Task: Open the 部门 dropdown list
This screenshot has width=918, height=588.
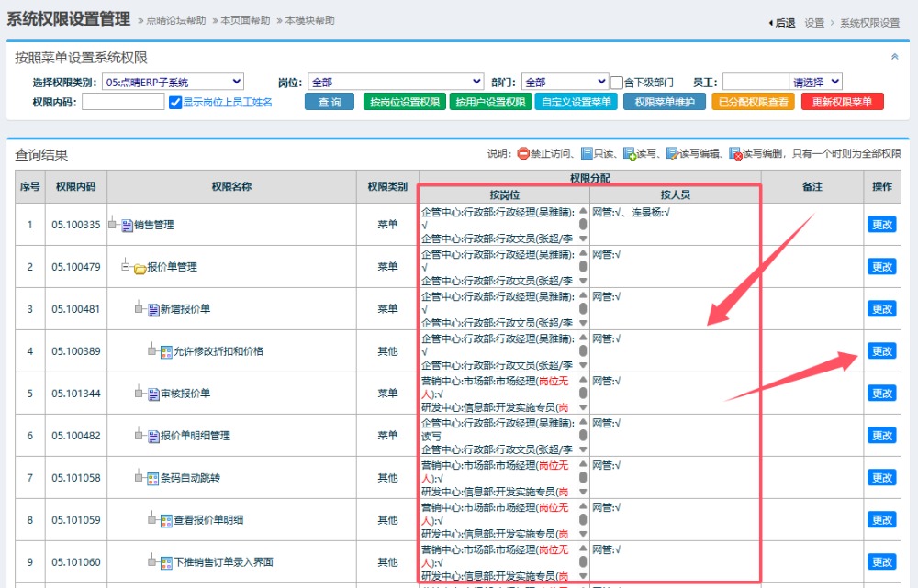Action: click(565, 82)
